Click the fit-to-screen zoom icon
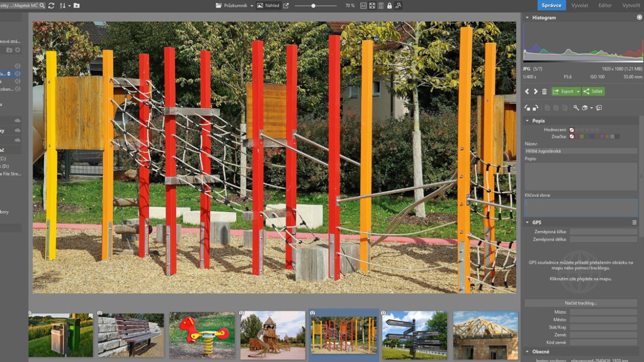Image resolution: width=644 pixels, height=362 pixels. pos(372,6)
